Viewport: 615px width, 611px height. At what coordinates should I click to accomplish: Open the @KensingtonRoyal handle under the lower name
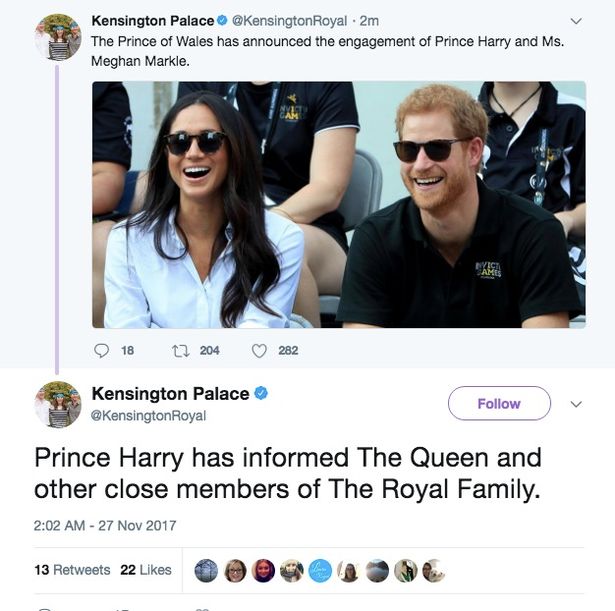[148, 416]
